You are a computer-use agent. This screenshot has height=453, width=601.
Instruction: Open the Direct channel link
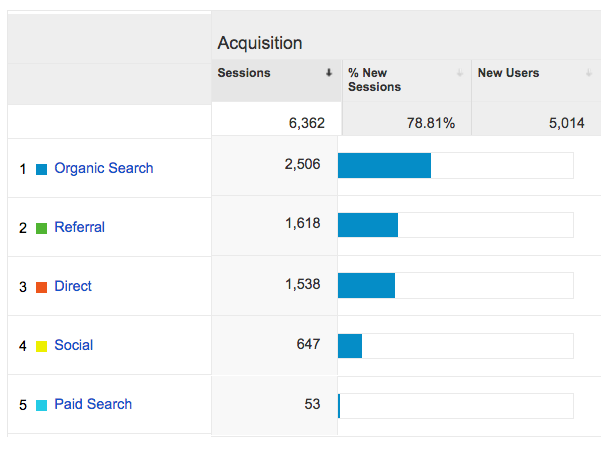click(x=73, y=286)
